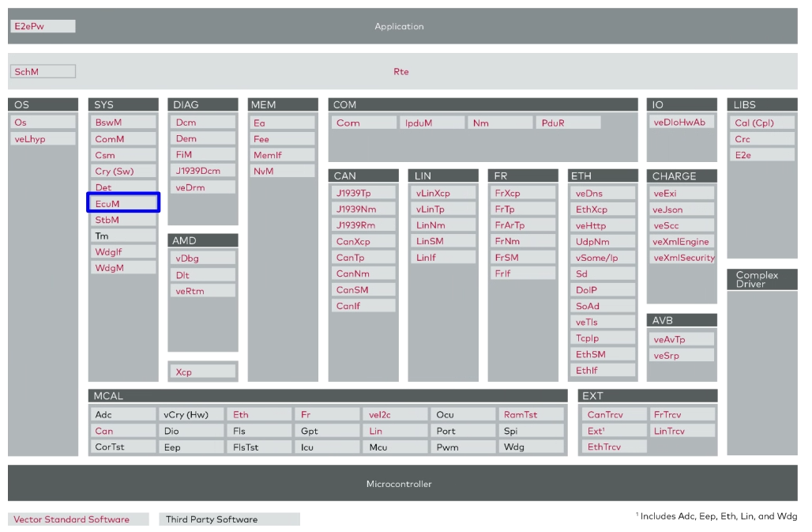This screenshot has width=812, height=532.
Task: Select the vLinXcp module under LIN
Action: click(x=444, y=193)
